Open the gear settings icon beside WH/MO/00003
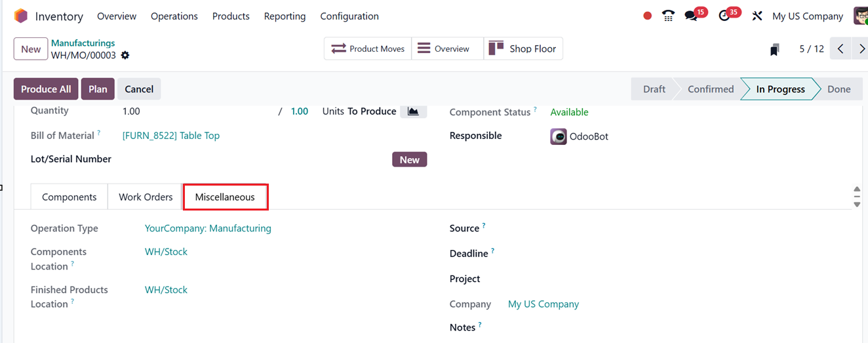 (125, 56)
